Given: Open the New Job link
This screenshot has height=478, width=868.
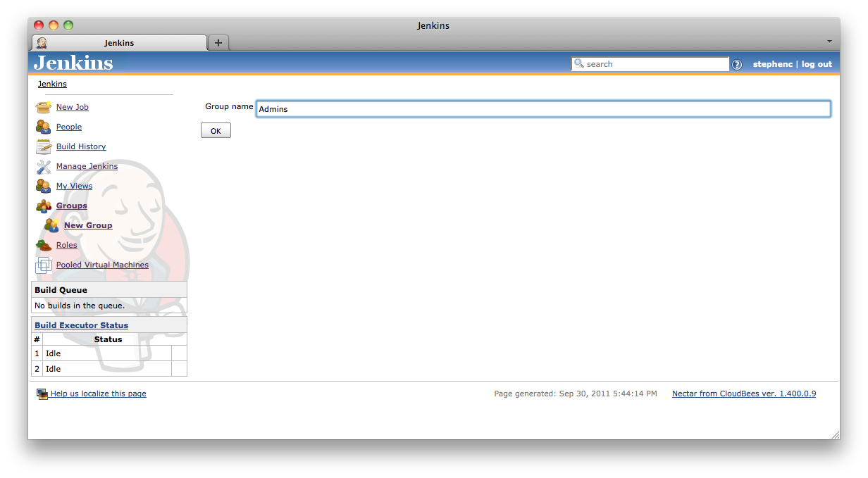Looking at the screenshot, I should [73, 107].
